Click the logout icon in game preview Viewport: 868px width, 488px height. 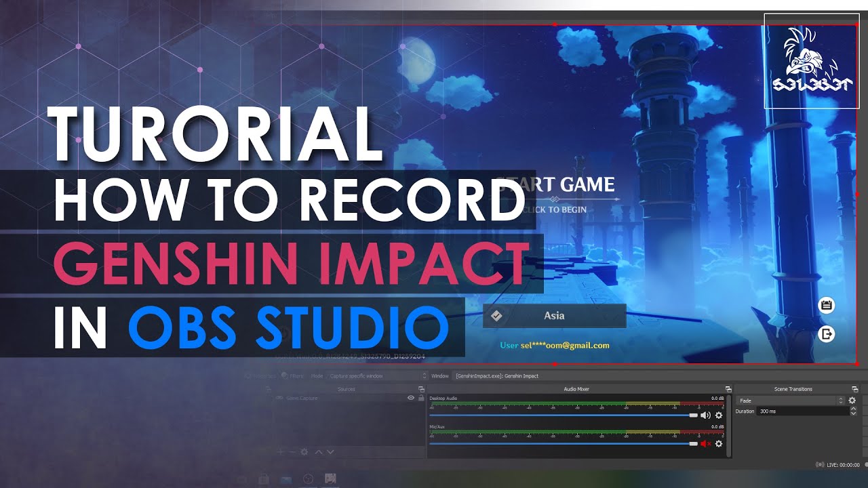tap(826, 333)
